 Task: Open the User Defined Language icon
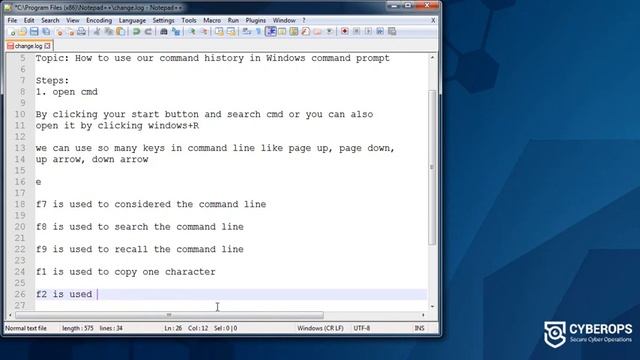tap(282, 31)
